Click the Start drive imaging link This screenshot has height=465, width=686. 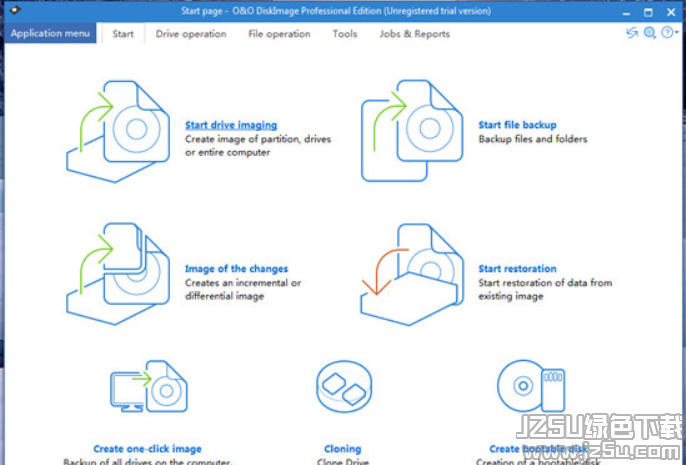[x=231, y=125]
